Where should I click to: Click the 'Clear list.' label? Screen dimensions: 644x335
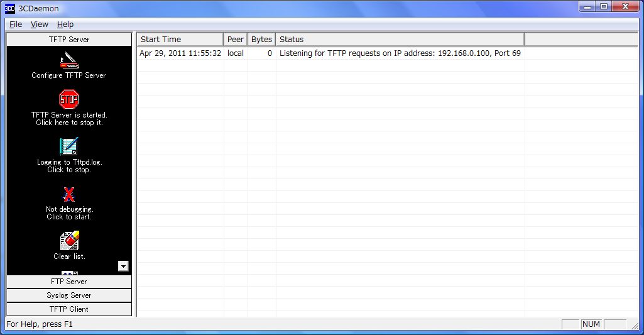click(69, 256)
